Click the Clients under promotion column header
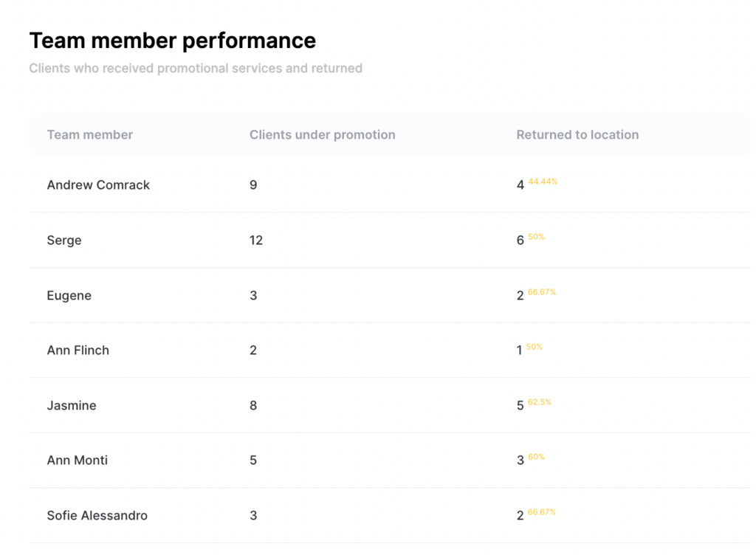 pos(322,135)
